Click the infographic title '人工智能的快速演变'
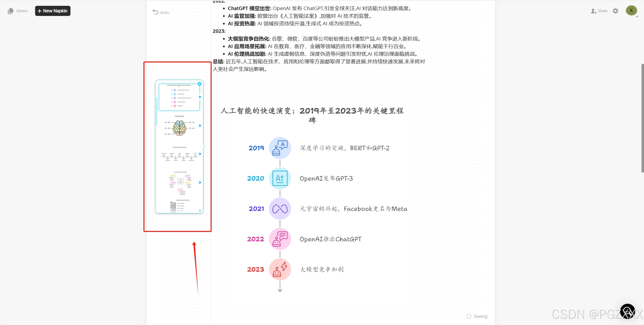Viewport: 644px width, 325px height. coord(312,115)
